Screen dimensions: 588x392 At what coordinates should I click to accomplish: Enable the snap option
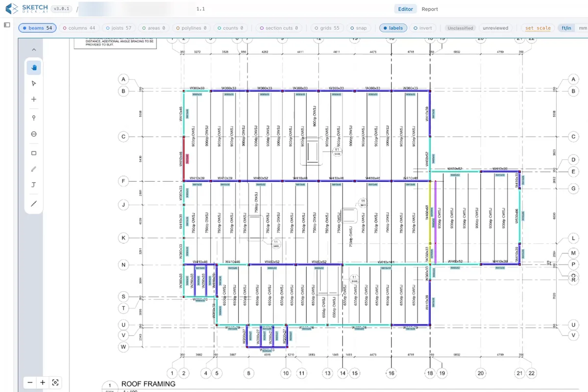pos(359,28)
